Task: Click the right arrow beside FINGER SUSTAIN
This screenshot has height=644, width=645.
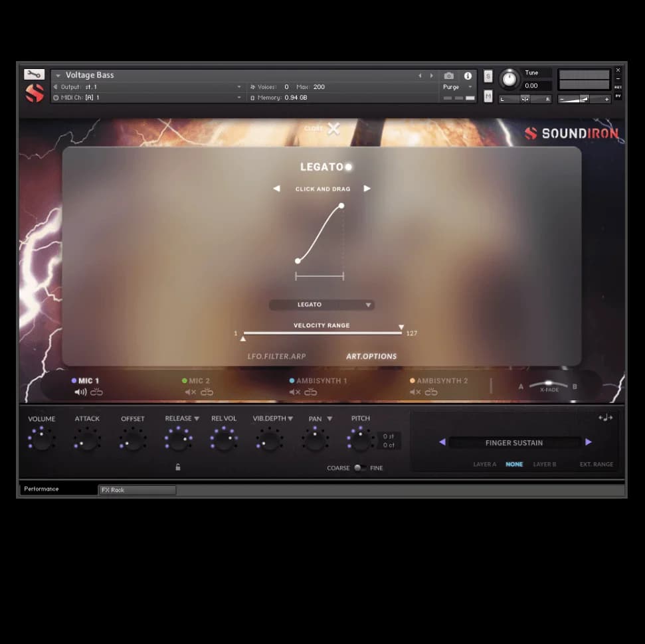Action: point(589,442)
